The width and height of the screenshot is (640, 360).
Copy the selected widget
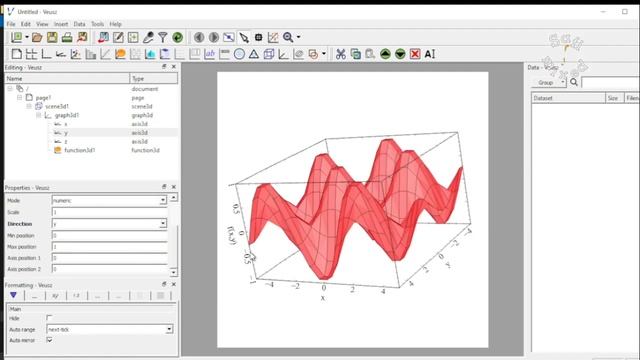(x=356, y=54)
